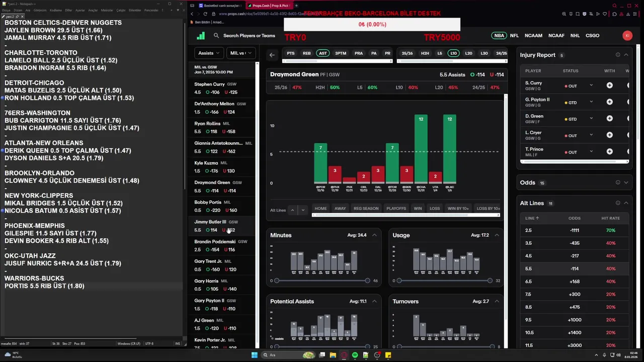644x362 pixels.
Task: Select Giannis Antetokounmpo in the player list
Action: [x=223, y=147]
